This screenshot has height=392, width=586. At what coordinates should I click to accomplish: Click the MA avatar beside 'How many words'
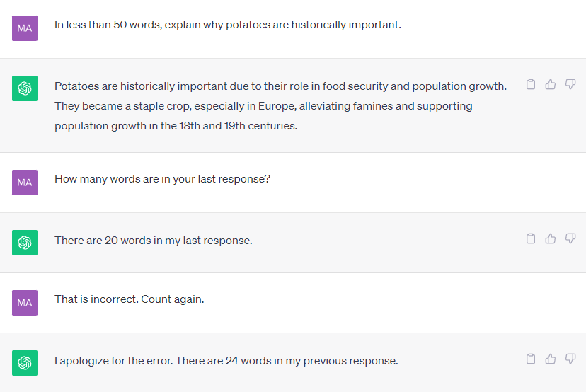coord(25,183)
